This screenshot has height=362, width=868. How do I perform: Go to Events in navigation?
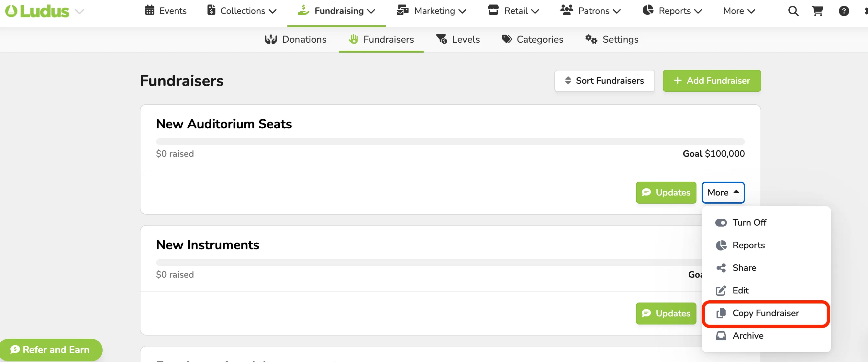[x=173, y=11]
